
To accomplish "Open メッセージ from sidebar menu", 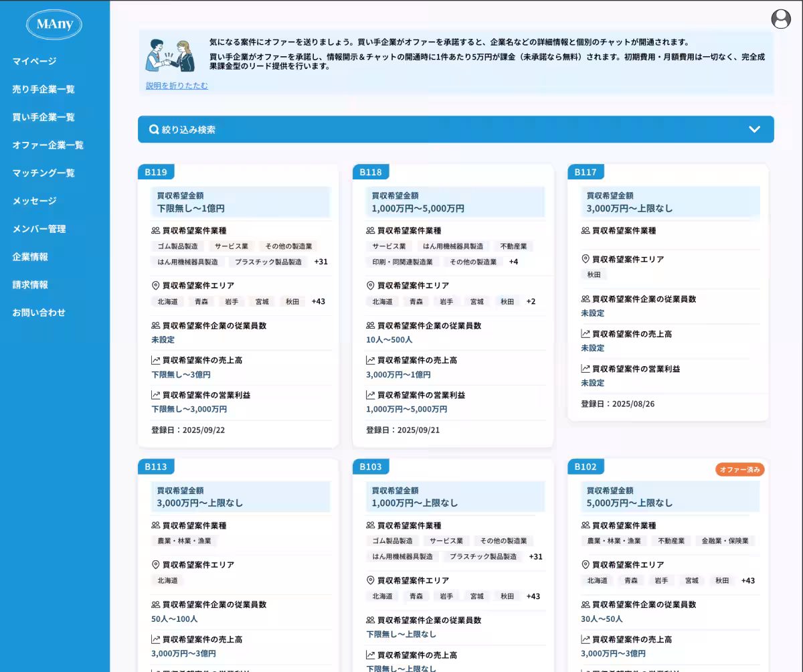I will [34, 201].
